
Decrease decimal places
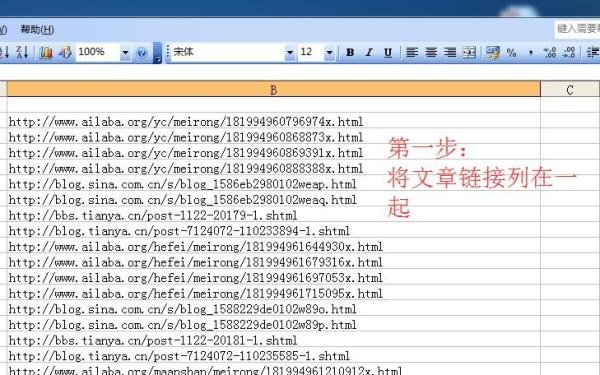569,52
